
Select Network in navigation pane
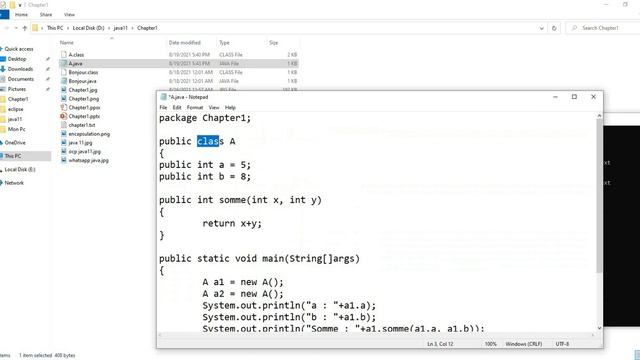14,183
